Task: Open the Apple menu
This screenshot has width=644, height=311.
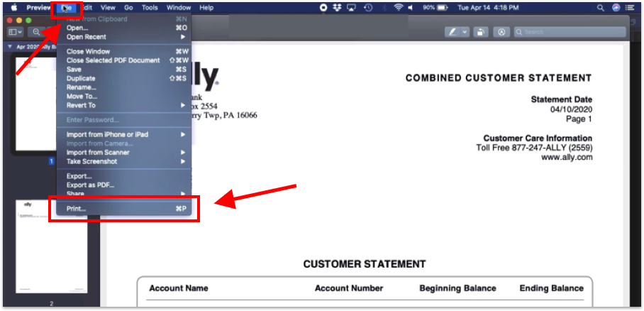Action: (x=14, y=7)
